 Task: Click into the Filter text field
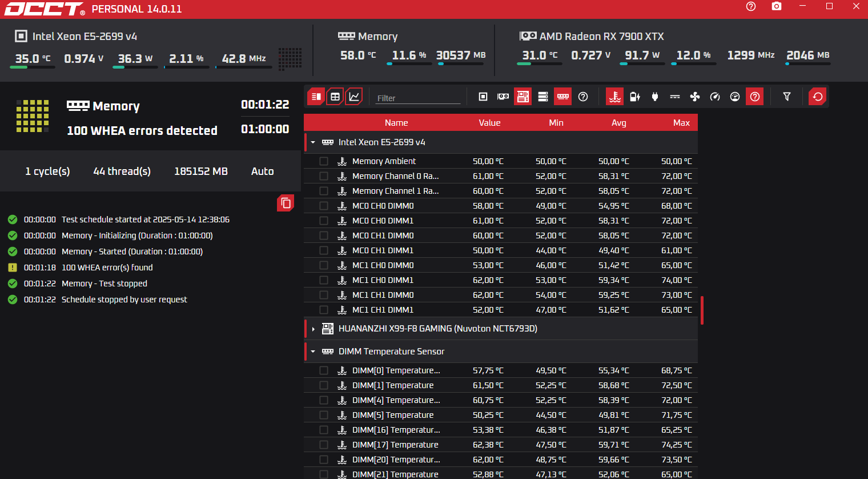(418, 98)
